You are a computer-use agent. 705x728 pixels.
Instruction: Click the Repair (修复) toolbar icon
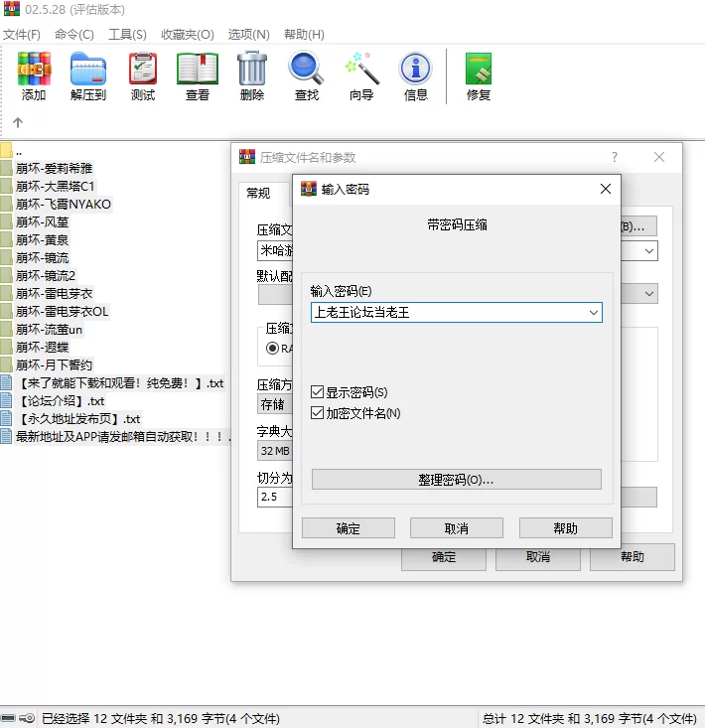click(479, 69)
